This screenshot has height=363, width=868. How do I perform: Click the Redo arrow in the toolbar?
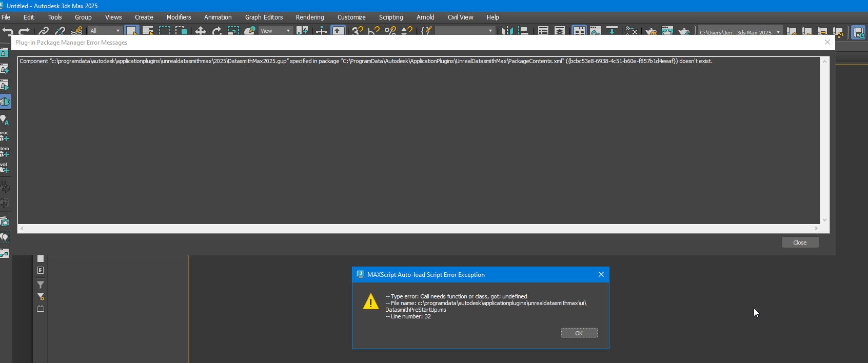pos(24,31)
